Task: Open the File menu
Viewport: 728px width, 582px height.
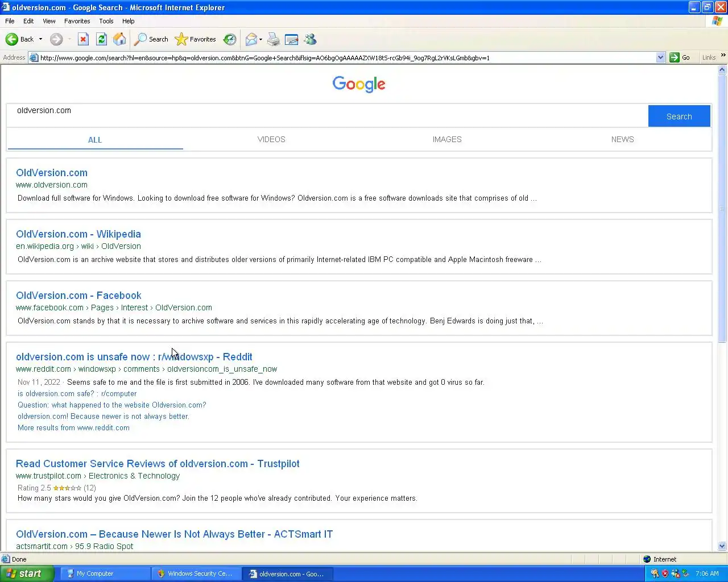Action: point(10,21)
